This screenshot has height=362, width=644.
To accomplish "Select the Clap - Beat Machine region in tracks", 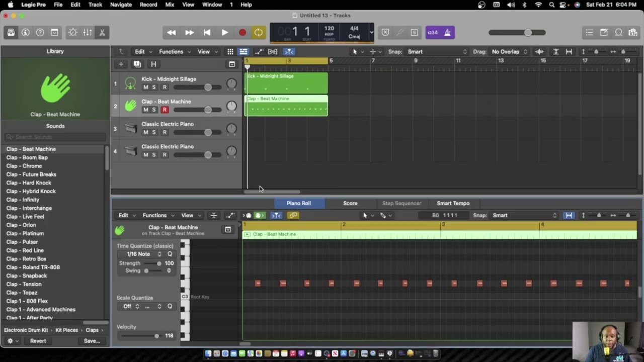I will [286, 106].
